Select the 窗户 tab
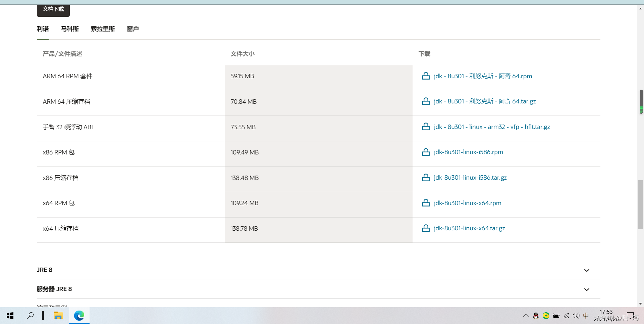This screenshot has height=324, width=644. click(x=133, y=29)
